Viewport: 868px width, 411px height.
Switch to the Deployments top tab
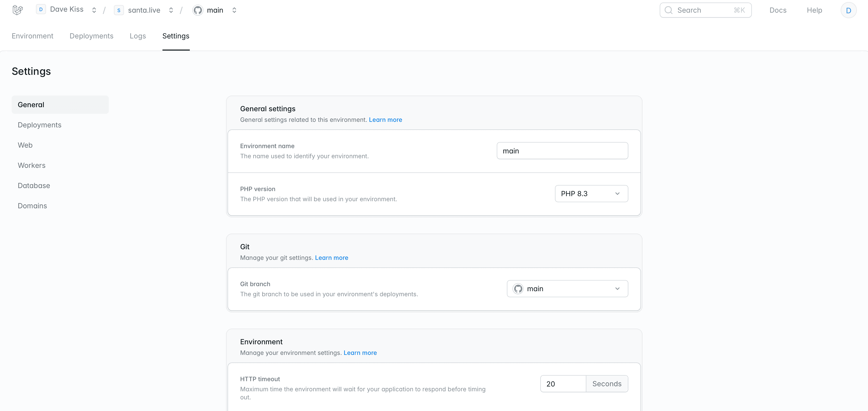91,36
